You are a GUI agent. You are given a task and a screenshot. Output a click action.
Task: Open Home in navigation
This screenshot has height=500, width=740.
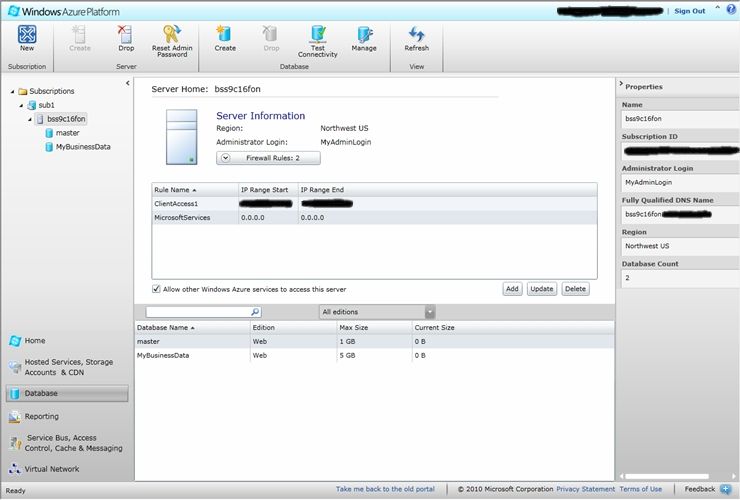[35, 340]
